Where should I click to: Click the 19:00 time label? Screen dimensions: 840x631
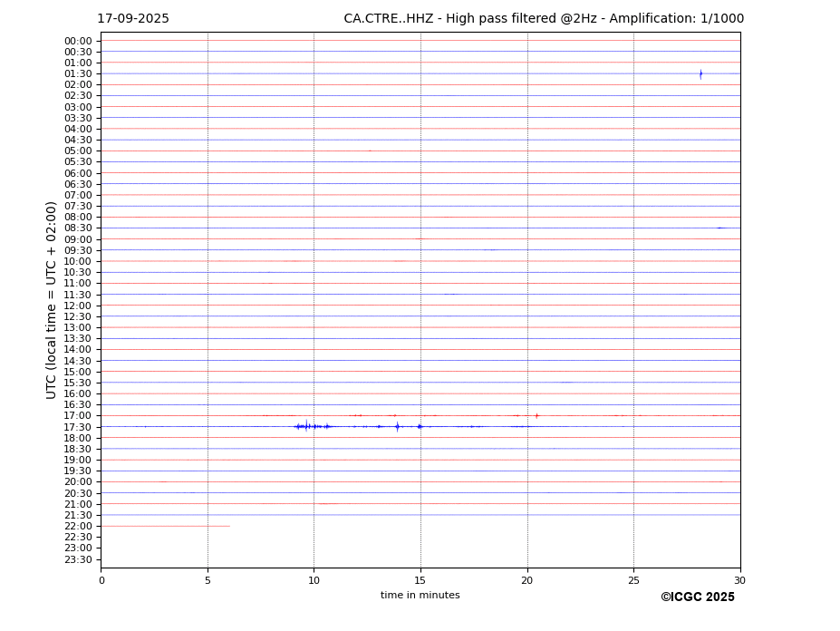click(78, 460)
